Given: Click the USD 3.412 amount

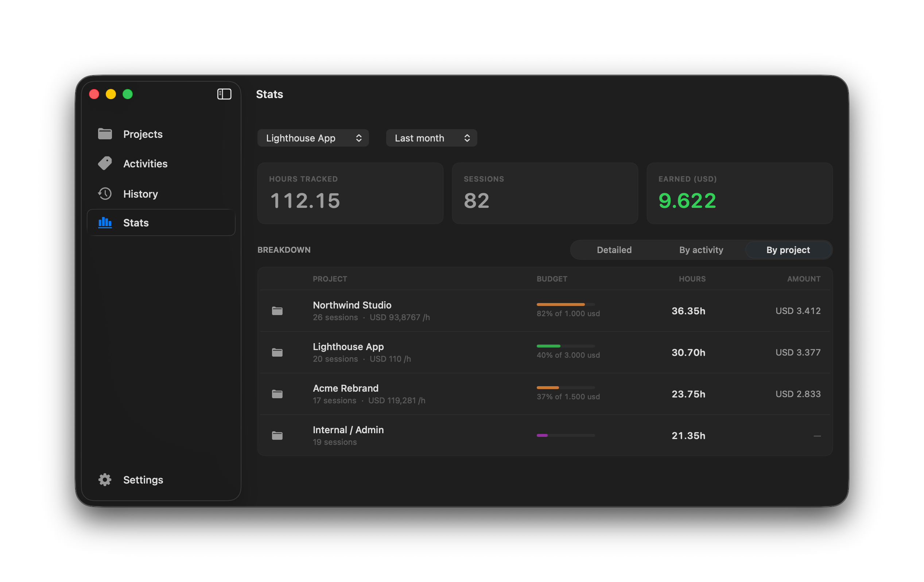Looking at the screenshot, I should tap(798, 311).
